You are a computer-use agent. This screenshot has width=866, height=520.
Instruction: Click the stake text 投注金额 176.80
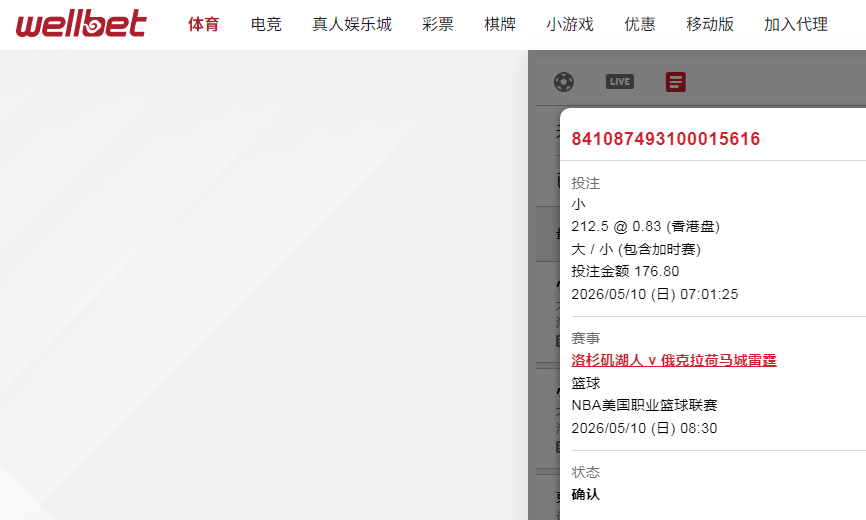(625, 271)
